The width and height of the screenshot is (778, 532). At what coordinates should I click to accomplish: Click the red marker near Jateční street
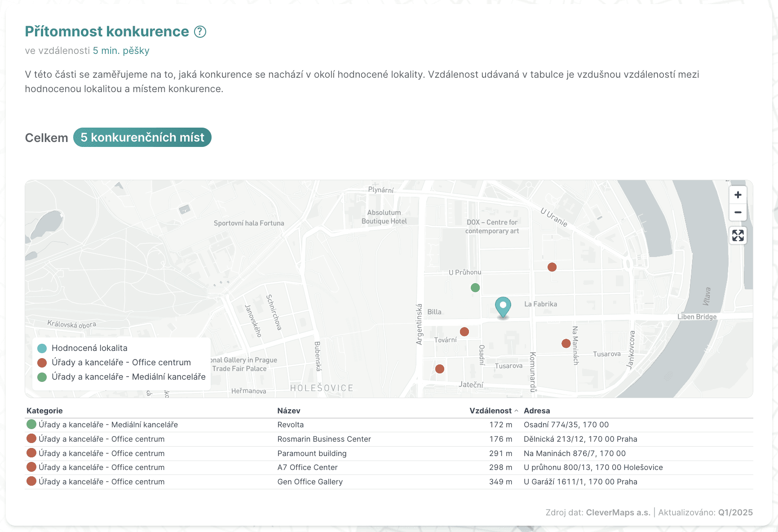440,368
